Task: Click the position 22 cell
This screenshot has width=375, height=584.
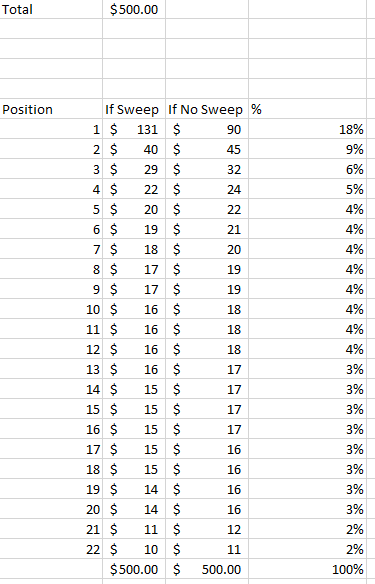Action: [51, 549]
